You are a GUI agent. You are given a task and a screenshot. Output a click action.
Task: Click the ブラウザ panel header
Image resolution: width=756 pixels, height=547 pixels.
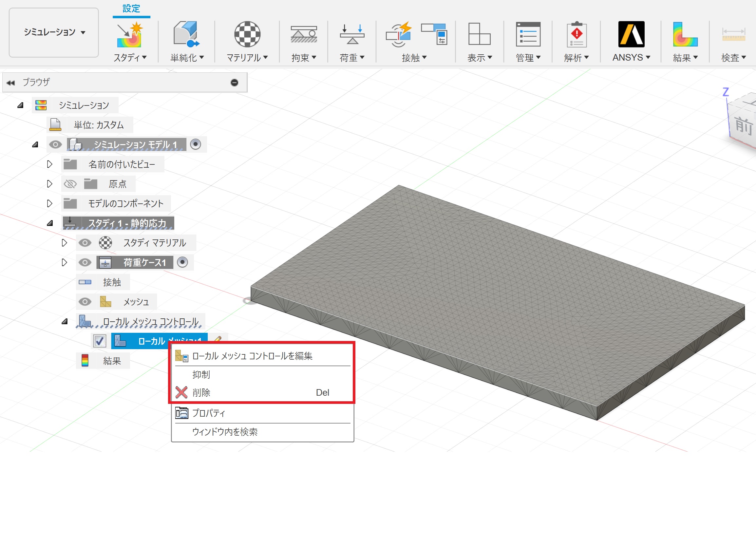tap(125, 82)
